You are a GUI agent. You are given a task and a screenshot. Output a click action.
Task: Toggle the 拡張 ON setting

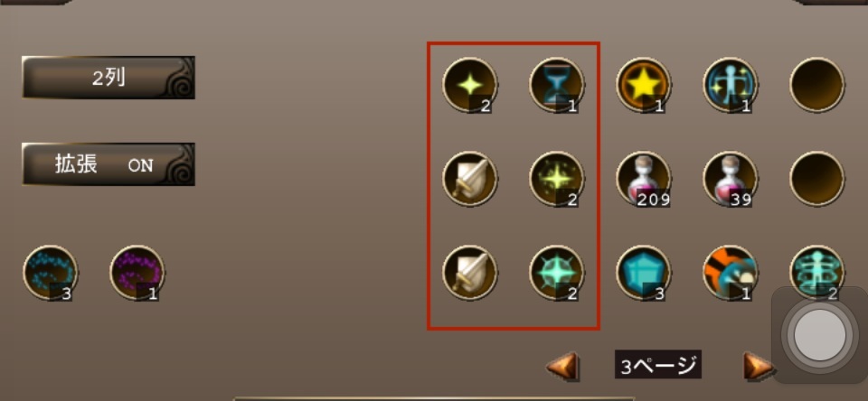click(108, 164)
